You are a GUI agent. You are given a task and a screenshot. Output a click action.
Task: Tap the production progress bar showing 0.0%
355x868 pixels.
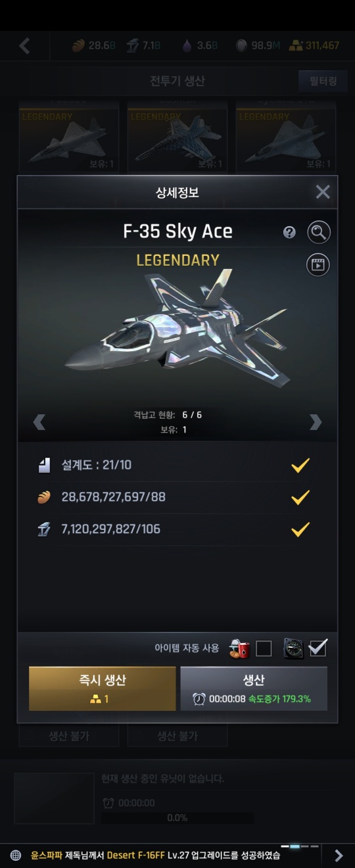click(x=177, y=818)
